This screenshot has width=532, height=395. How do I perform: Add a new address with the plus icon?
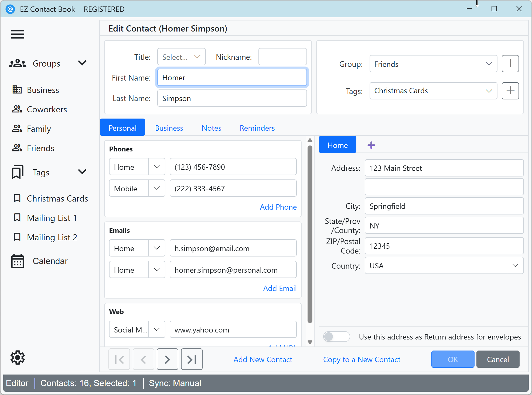click(x=371, y=145)
